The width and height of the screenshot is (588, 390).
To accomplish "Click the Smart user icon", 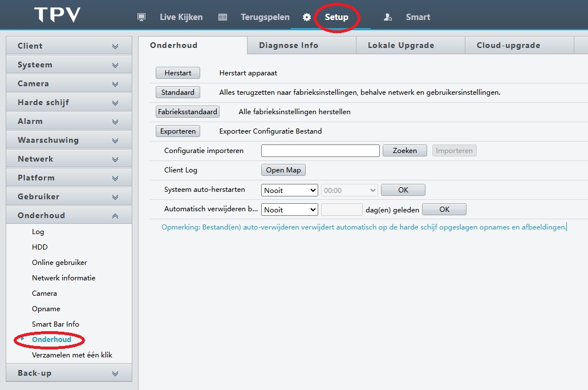I will [388, 17].
